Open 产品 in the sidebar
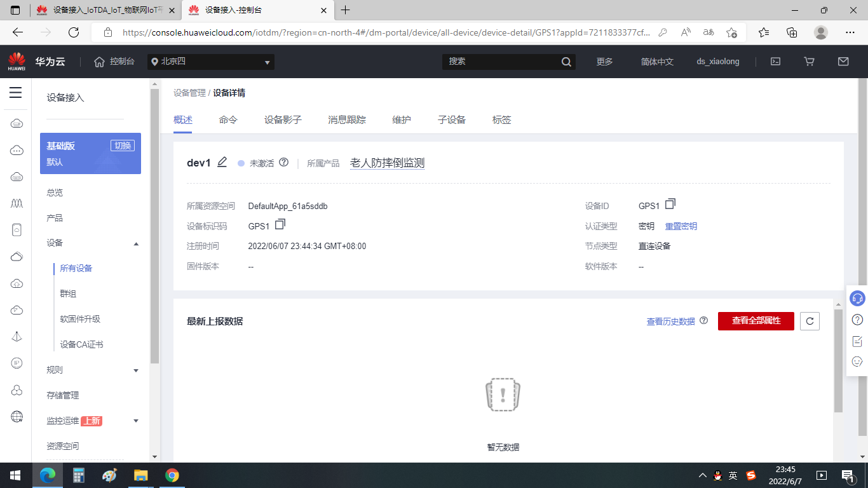The image size is (868, 488). [55, 218]
